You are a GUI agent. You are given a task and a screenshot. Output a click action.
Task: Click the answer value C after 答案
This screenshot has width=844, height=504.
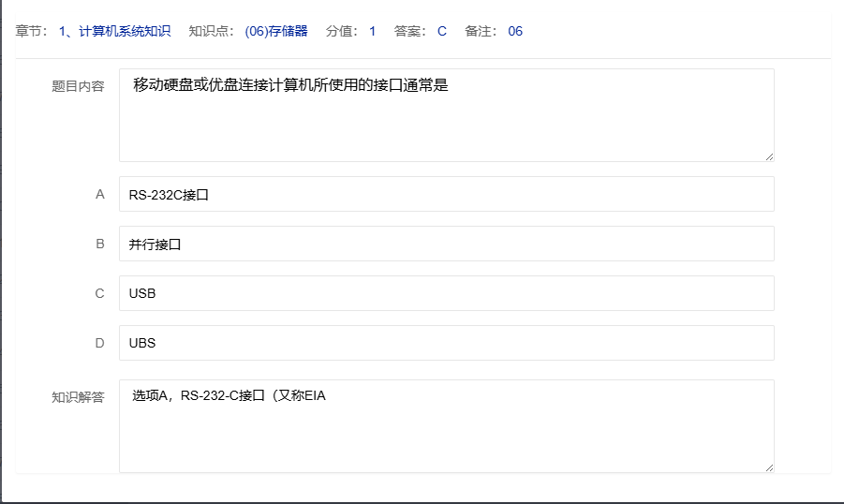click(441, 31)
